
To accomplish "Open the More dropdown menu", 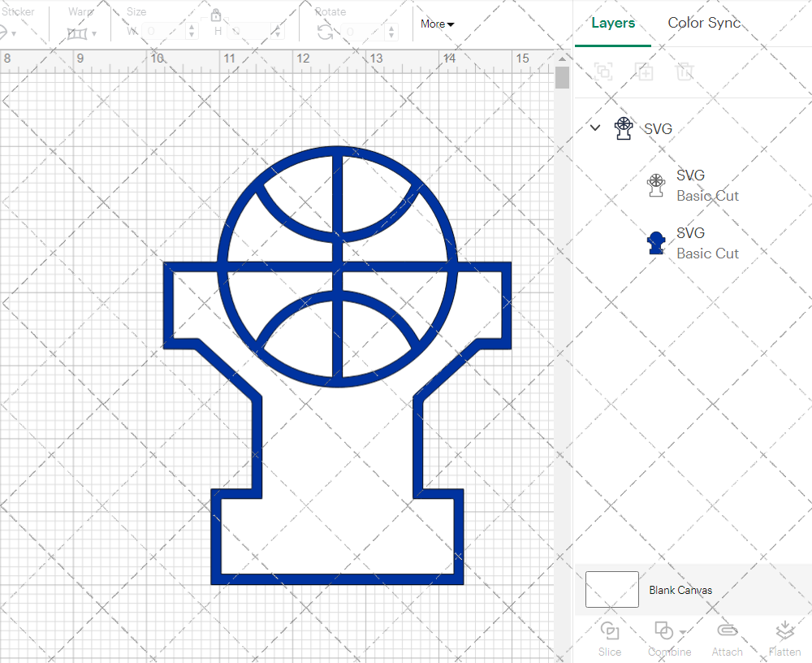I will pos(437,24).
